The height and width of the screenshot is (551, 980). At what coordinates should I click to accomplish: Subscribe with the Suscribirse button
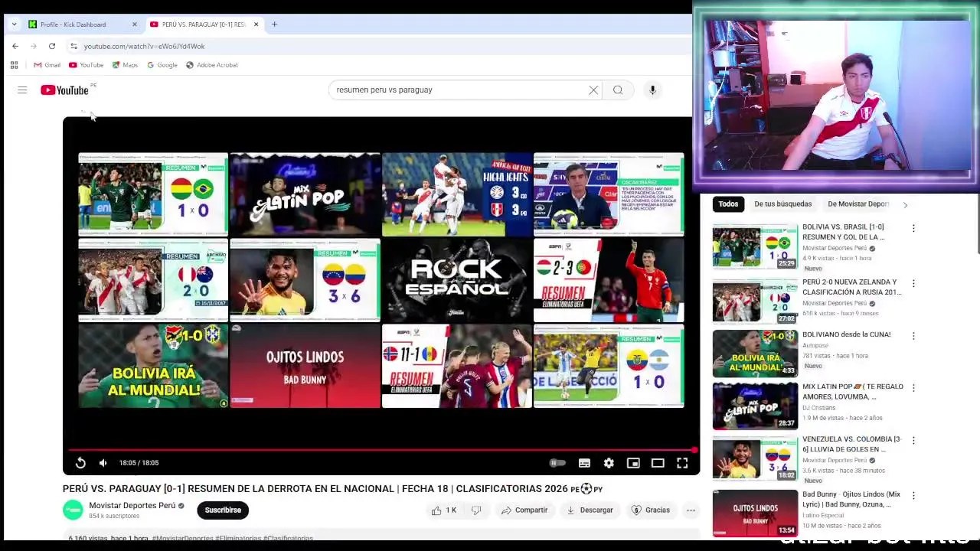point(223,510)
